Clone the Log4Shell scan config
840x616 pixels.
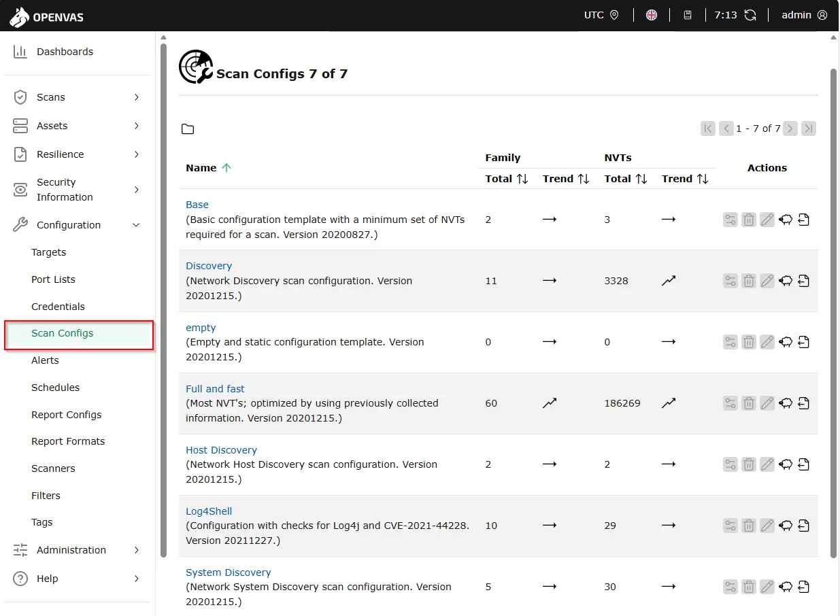pos(786,526)
